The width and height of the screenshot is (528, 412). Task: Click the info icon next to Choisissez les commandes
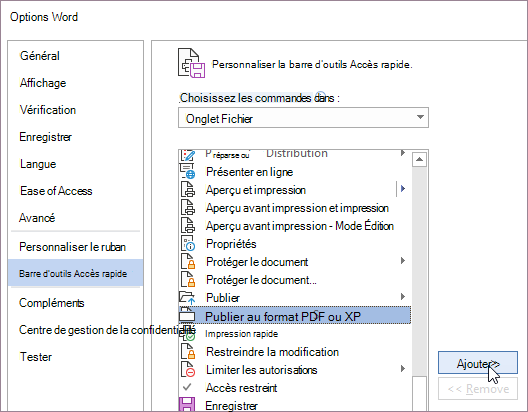coord(321,96)
